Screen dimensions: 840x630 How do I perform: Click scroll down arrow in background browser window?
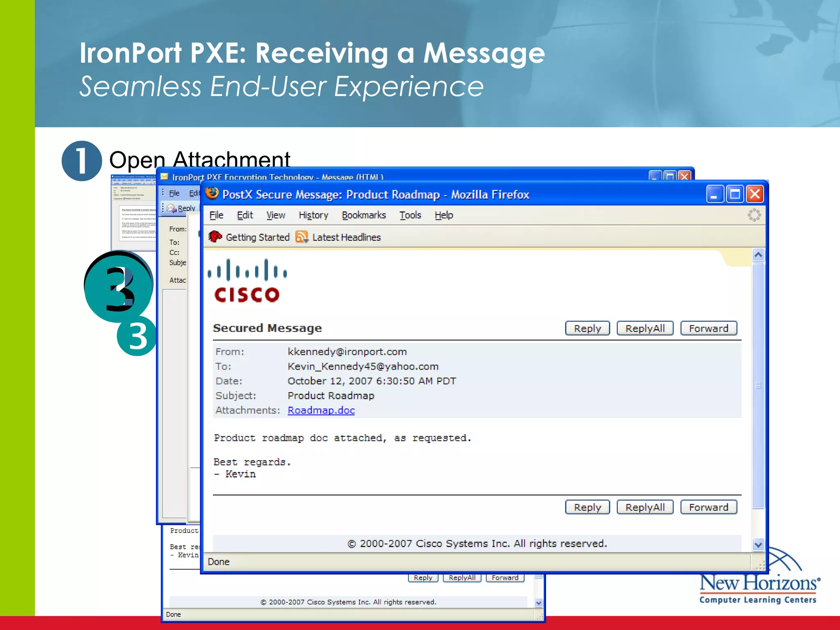(x=539, y=603)
